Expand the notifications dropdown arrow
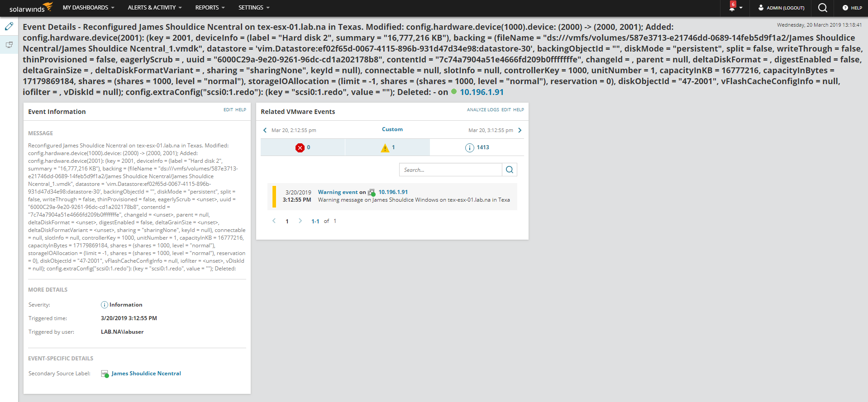Image resolution: width=868 pixels, height=402 pixels. tap(741, 8)
